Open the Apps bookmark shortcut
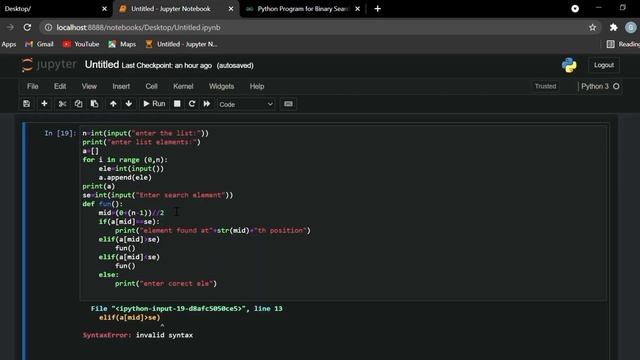This screenshot has width=640, height=360. 9,44
